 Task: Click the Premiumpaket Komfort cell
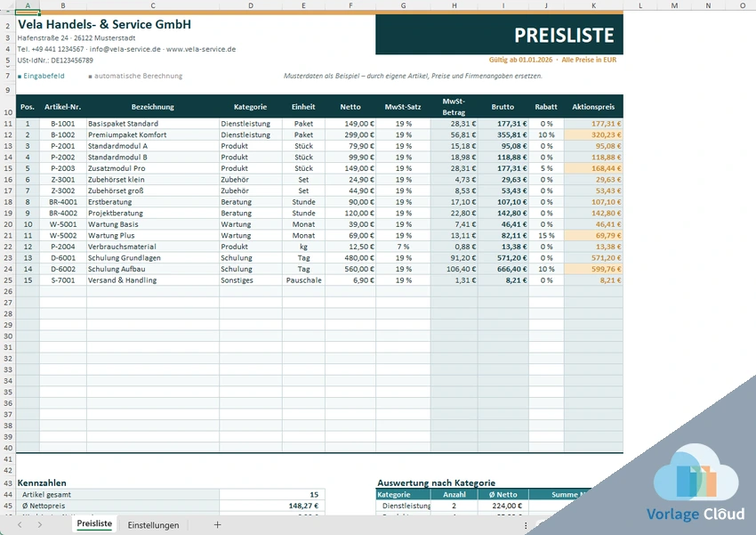coord(153,134)
